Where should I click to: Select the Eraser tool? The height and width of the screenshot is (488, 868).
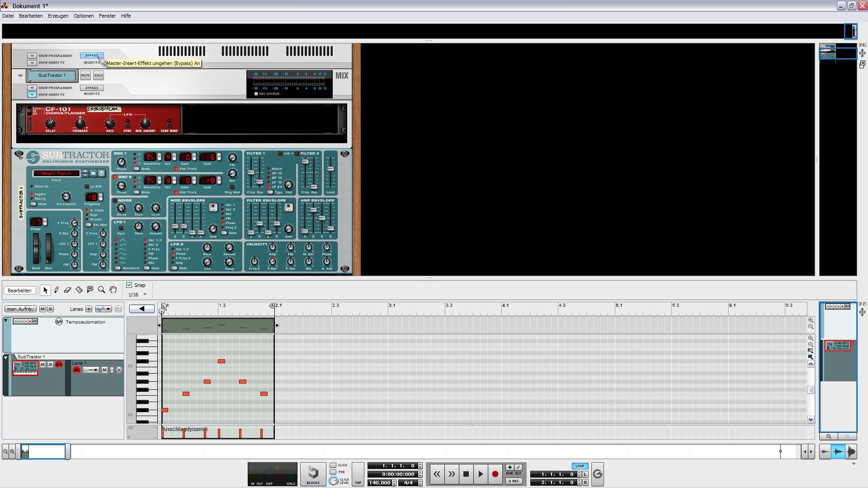pyautogui.click(x=67, y=290)
